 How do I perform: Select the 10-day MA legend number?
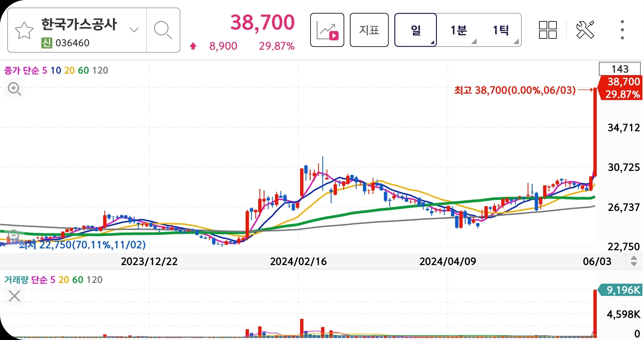pyautogui.click(x=56, y=70)
